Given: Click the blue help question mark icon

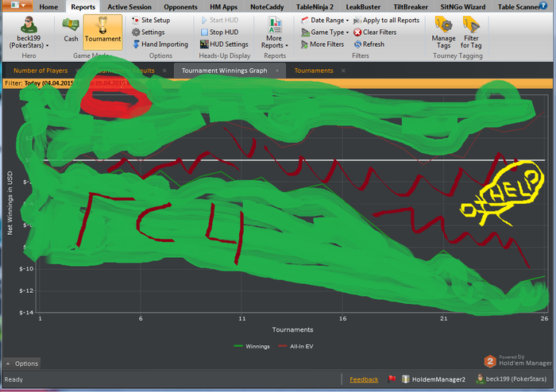Looking at the screenshot, I should pyautogui.click(x=542, y=5).
